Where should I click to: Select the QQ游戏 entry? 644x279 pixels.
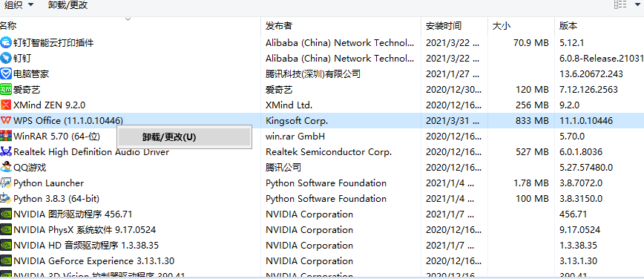pos(30,167)
